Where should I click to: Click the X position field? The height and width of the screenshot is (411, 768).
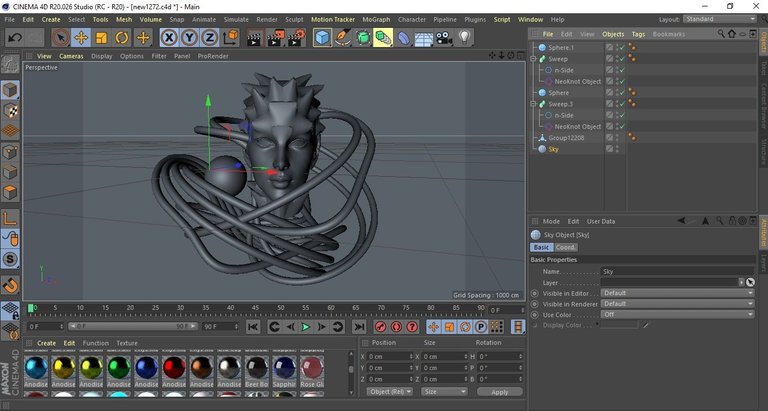(390, 357)
